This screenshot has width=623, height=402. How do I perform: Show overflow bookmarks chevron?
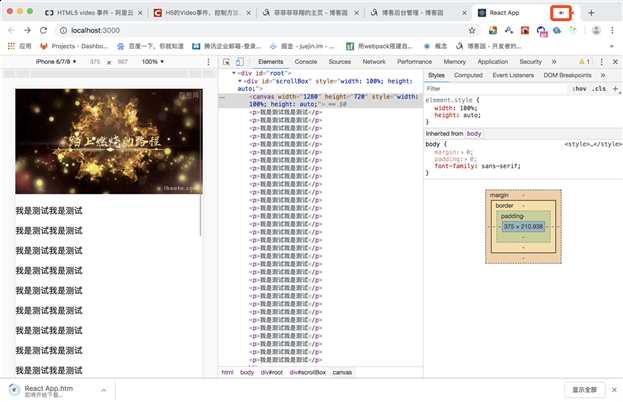pos(612,46)
